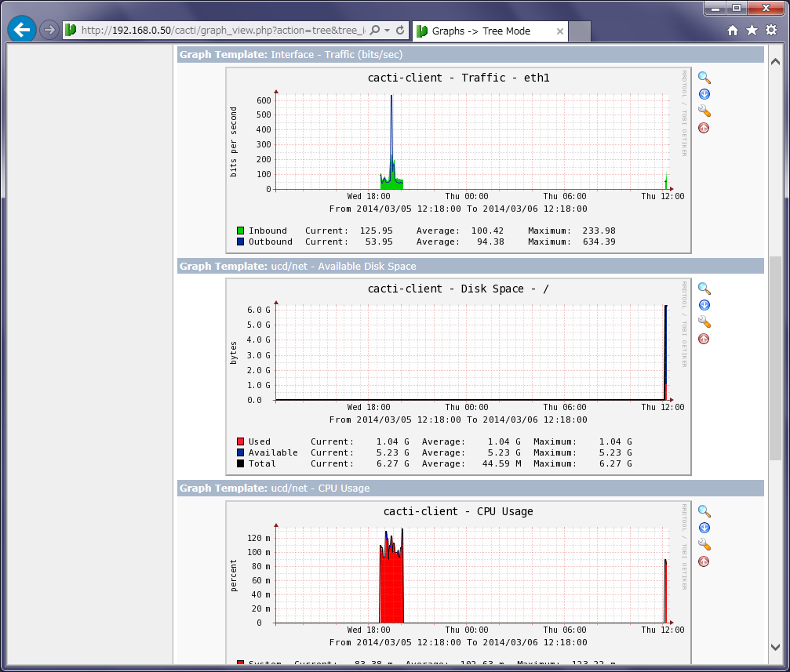The width and height of the screenshot is (790, 672).
Task: Download CSV export for Disk Space graph
Action: click(704, 305)
